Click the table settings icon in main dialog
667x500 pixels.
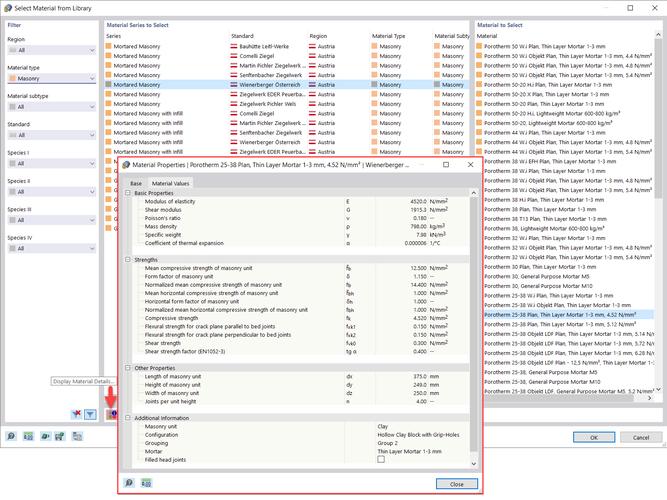pos(77,436)
